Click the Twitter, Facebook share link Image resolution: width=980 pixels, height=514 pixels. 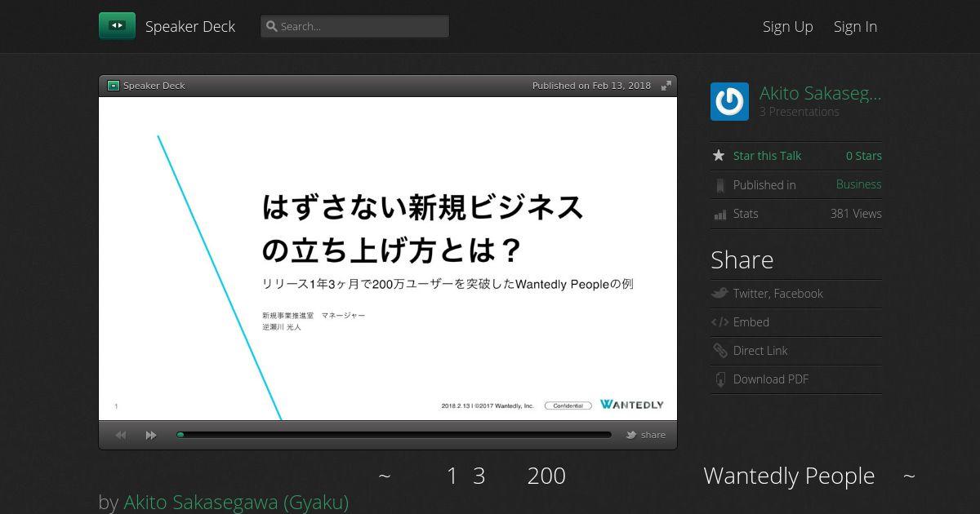click(777, 294)
